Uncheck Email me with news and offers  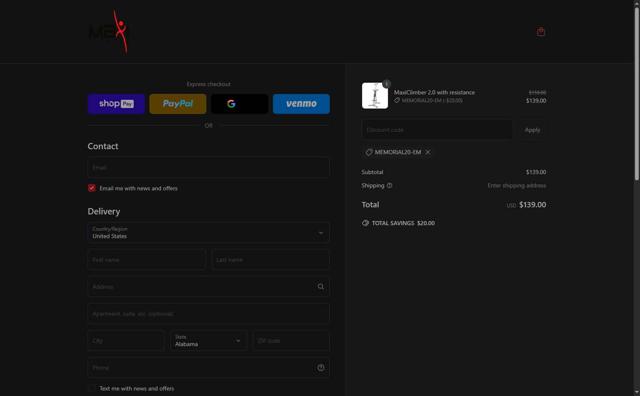tap(91, 188)
